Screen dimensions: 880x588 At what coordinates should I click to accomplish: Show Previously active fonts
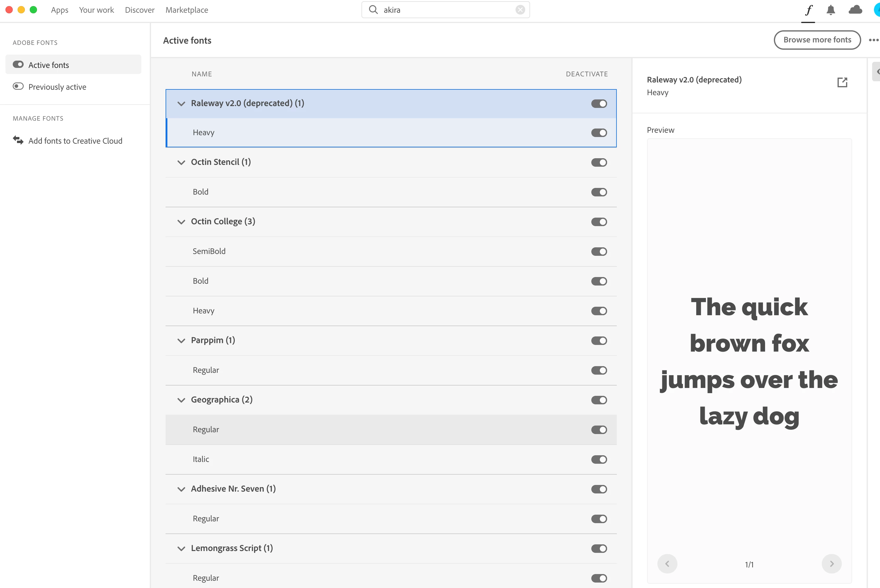57,87
